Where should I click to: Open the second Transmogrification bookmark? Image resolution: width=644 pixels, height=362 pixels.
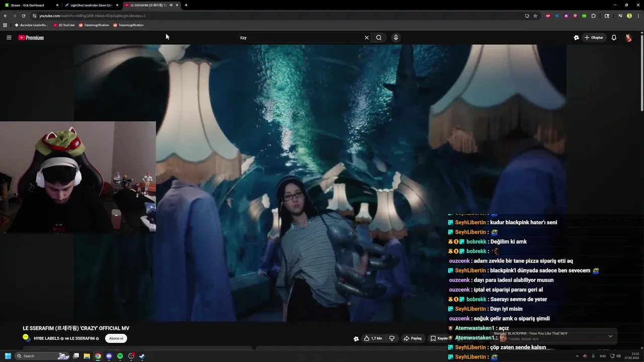pyautogui.click(x=128, y=25)
